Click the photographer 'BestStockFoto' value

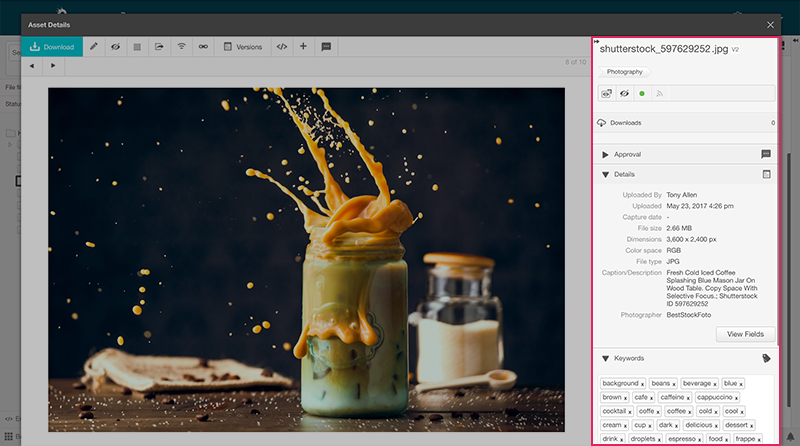pos(689,315)
